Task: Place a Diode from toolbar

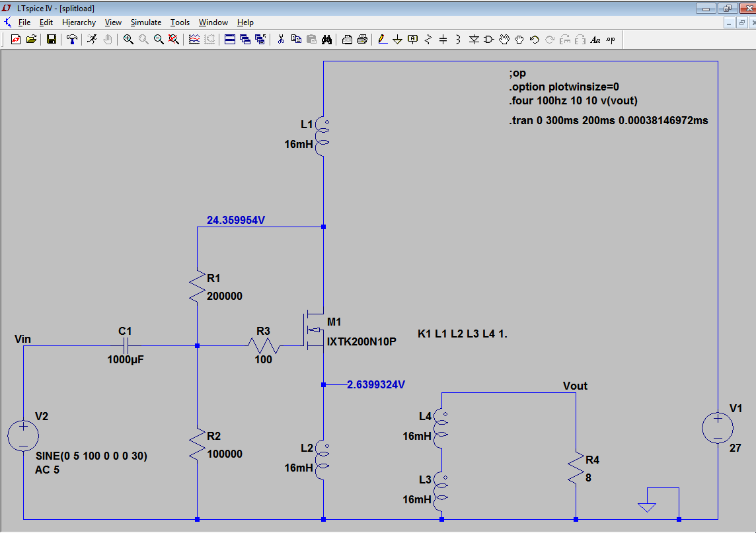Action: (474, 40)
